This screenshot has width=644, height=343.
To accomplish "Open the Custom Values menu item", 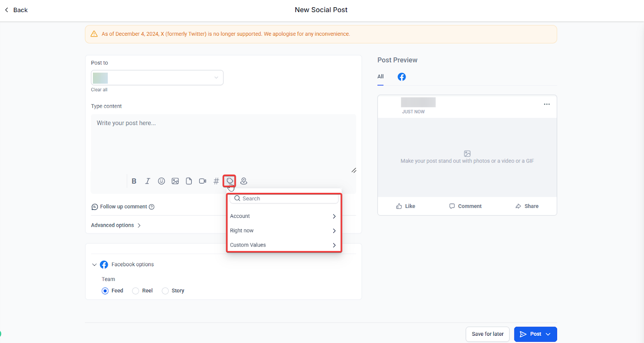I will 284,245.
